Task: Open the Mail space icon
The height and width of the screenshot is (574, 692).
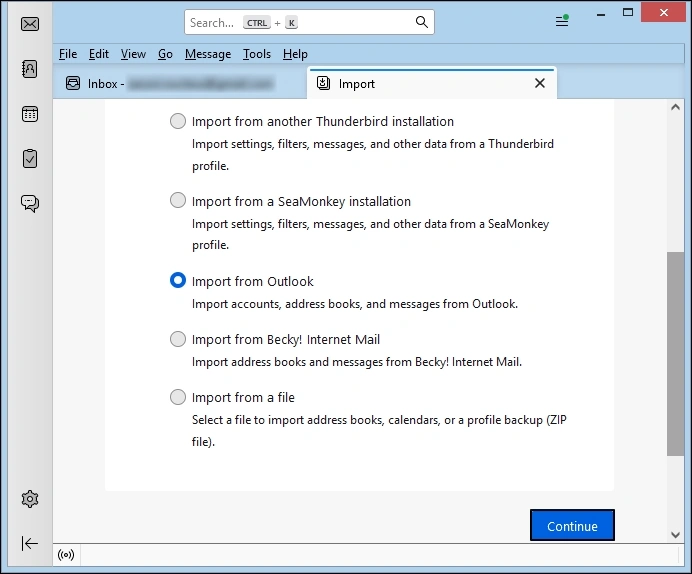Action: (x=30, y=24)
